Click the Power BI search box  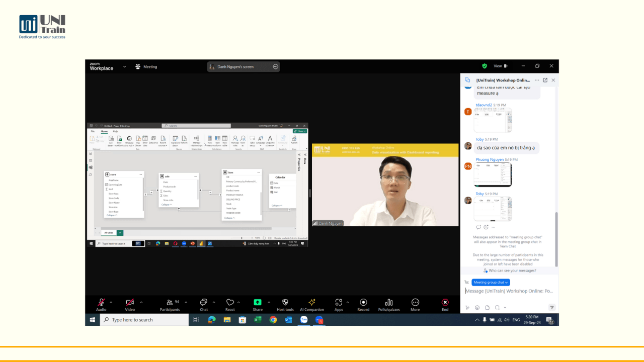[x=196, y=126]
